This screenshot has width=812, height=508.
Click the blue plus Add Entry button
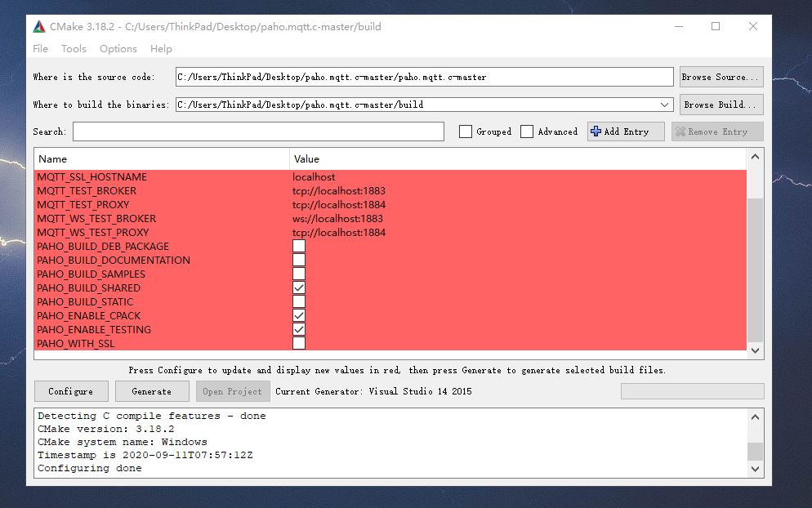[626, 131]
